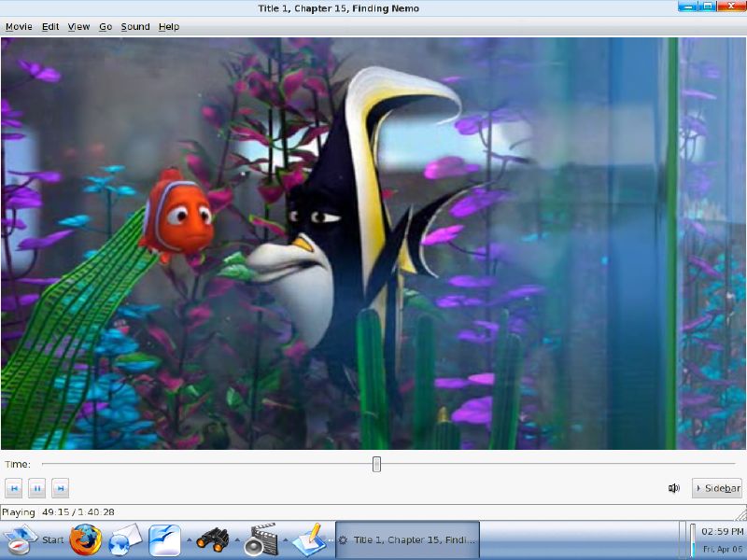Launch Firefox from the taskbar
The width and height of the screenshot is (747, 560).
(x=86, y=539)
